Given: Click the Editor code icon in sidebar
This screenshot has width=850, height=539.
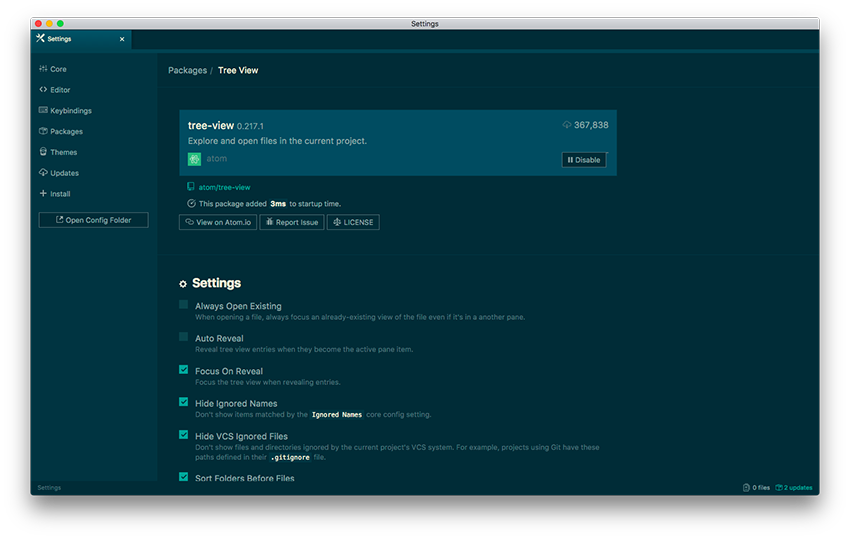Looking at the screenshot, I should click(43, 90).
